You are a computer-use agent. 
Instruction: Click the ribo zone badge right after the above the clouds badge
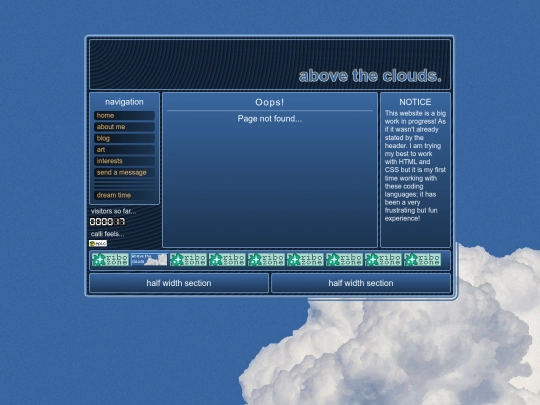188,259
